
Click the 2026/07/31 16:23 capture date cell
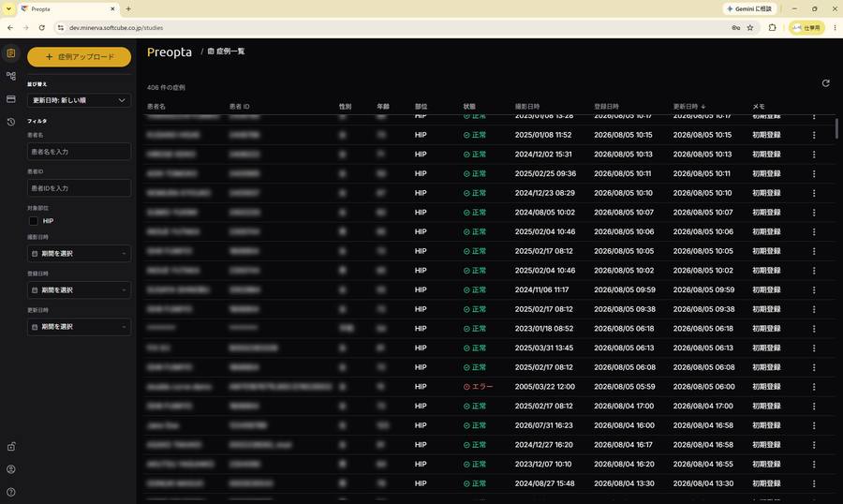point(543,425)
